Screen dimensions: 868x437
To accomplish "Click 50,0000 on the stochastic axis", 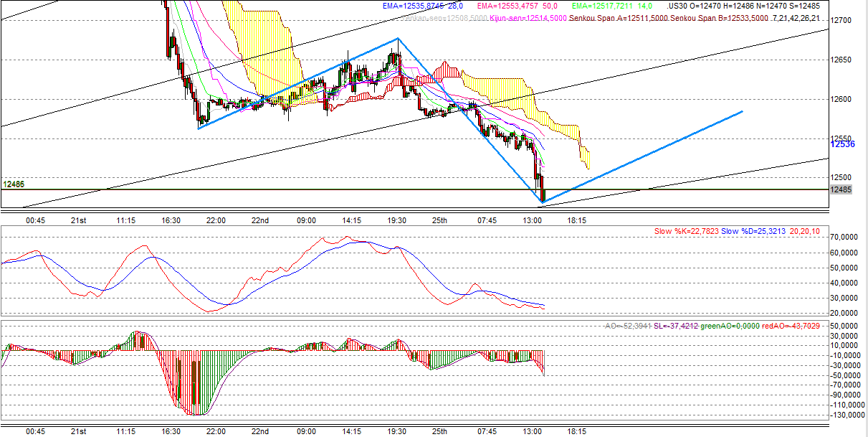I will pyautogui.click(x=844, y=267).
